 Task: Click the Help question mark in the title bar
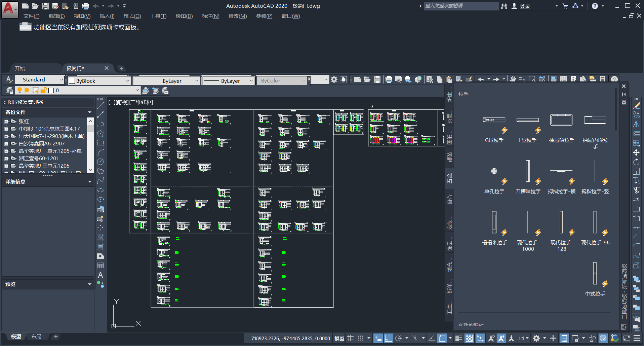pos(595,6)
